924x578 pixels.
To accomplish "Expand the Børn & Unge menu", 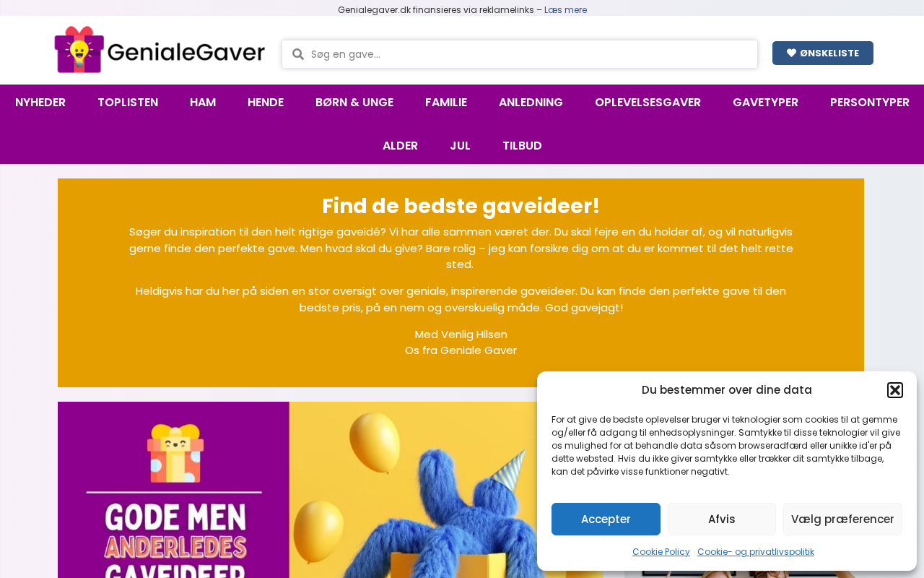I will coord(354,103).
